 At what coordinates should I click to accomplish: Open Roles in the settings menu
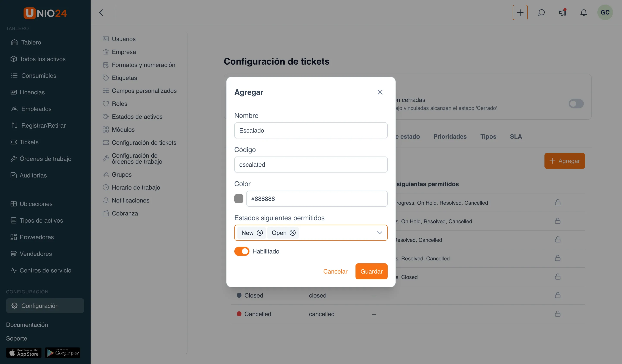point(119,104)
